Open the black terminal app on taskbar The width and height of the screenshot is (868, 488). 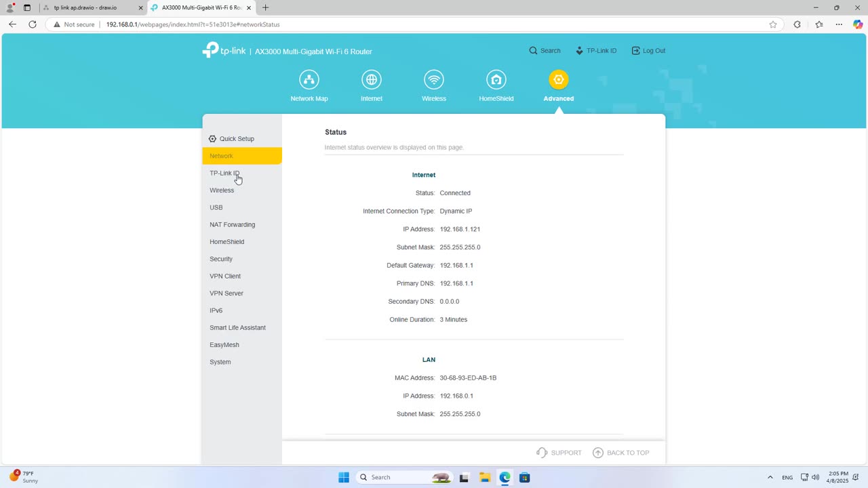(464, 477)
